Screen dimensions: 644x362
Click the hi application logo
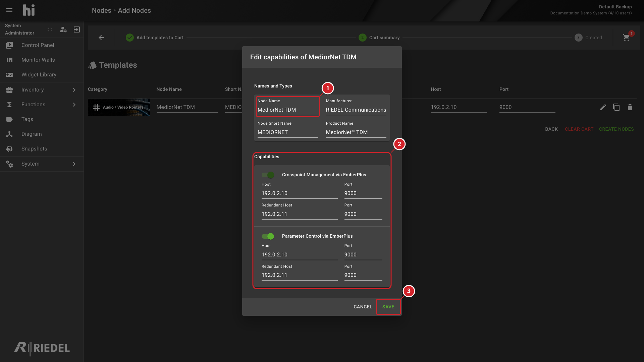29,10
